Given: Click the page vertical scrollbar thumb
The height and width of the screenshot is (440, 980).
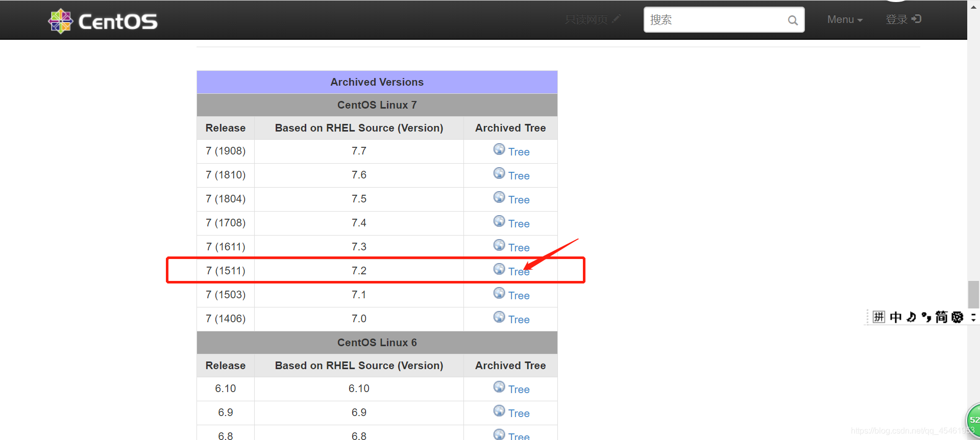Looking at the screenshot, I should click(x=973, y=295).
